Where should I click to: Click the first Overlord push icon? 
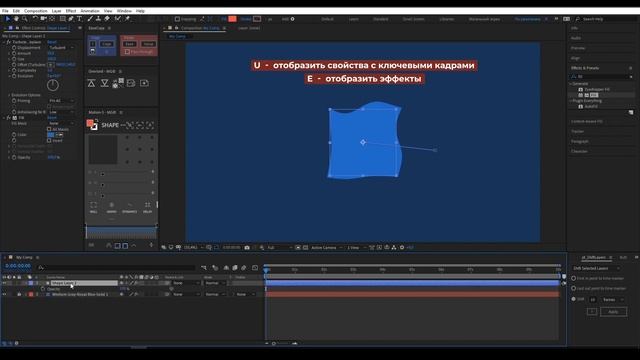[x=91, y=83]
